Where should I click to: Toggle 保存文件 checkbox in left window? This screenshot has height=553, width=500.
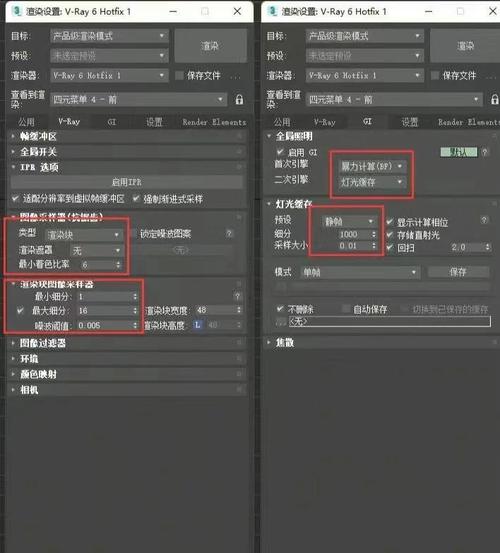(179, 75)
